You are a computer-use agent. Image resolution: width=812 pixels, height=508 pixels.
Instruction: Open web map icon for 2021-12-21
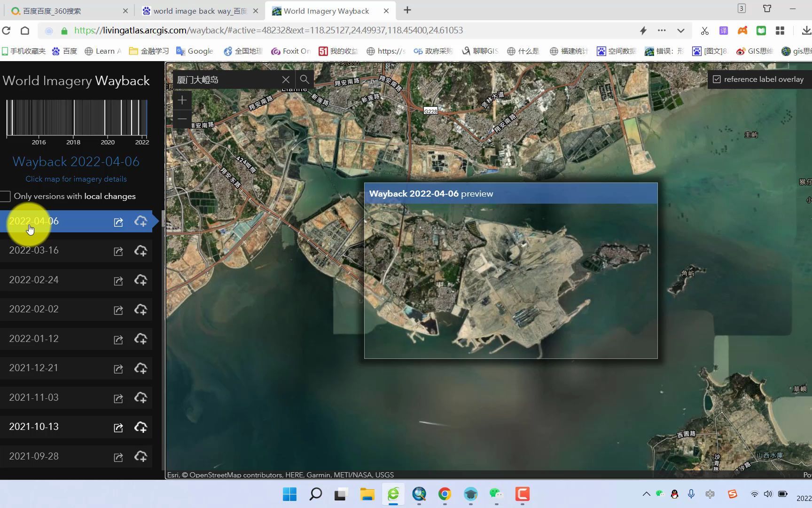coord(118,369)
